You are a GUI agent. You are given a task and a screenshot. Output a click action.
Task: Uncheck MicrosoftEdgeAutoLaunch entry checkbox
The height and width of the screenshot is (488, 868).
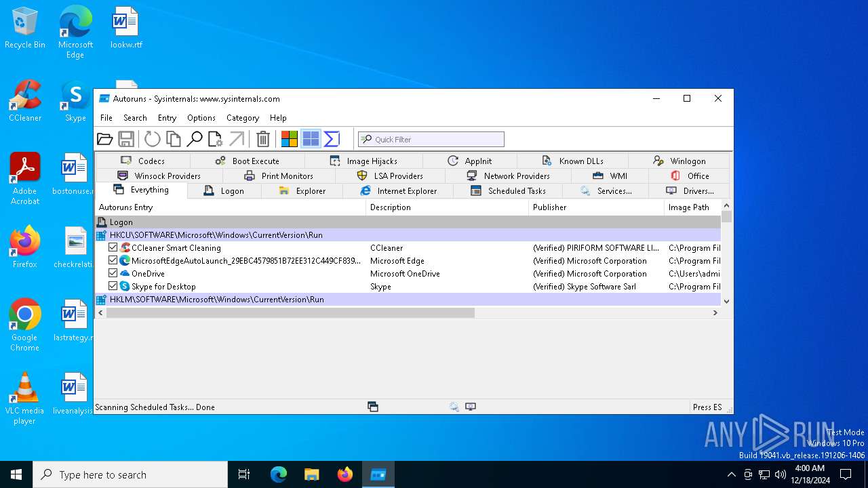113,261
